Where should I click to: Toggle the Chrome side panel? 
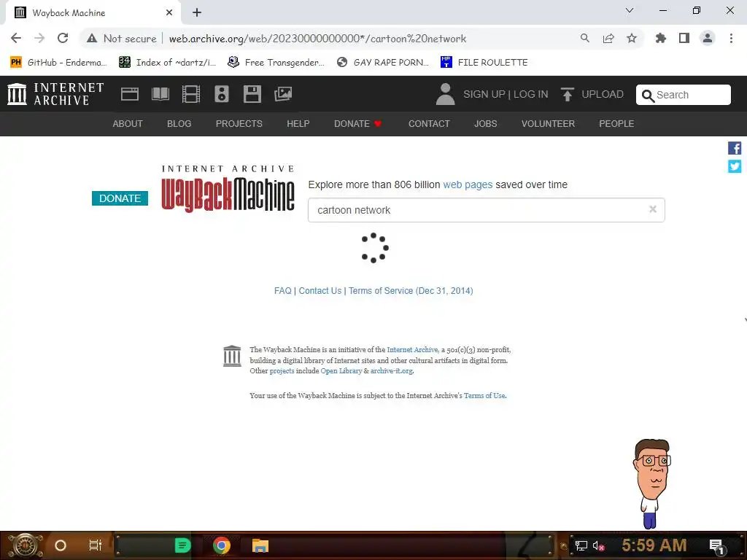684,38
